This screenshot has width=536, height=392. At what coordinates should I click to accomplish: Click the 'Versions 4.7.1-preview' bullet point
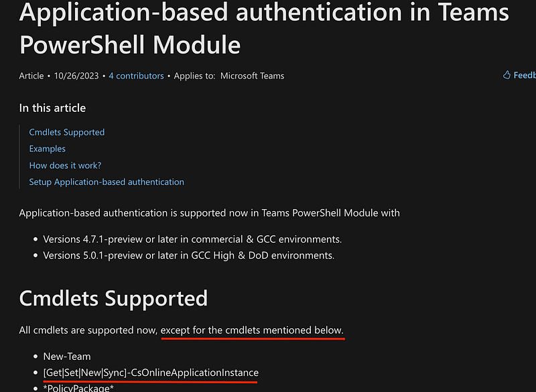tap(192, 239)
